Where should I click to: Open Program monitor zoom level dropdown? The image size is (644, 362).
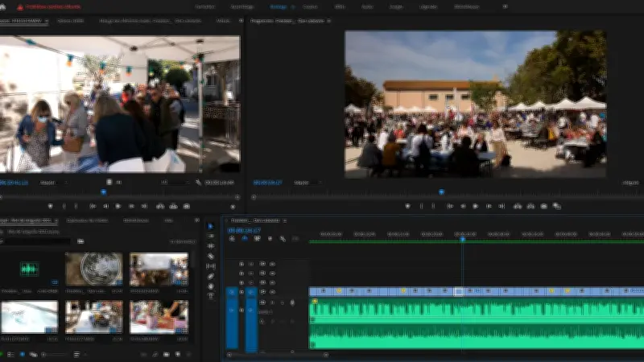point(301,183)
